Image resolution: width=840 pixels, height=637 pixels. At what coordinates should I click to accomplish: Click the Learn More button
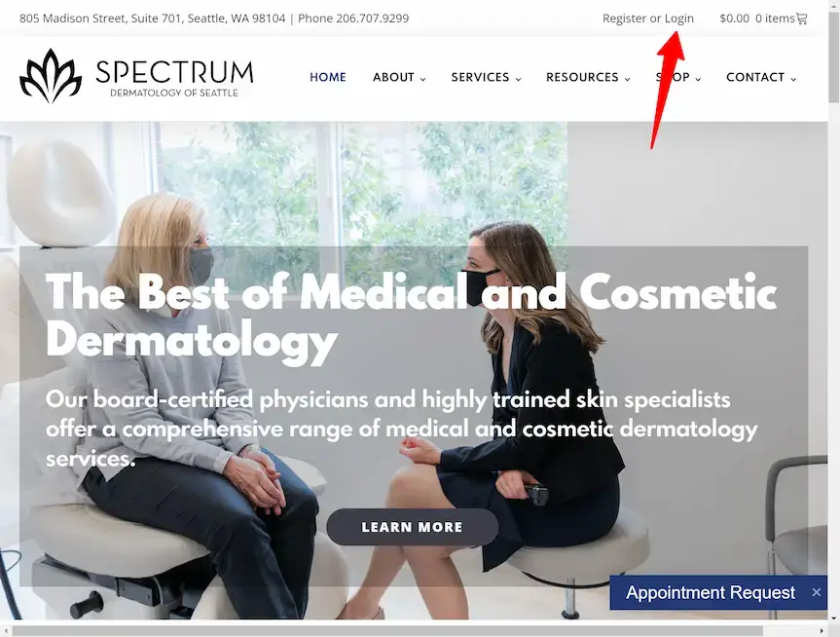[x=412, y=527]
